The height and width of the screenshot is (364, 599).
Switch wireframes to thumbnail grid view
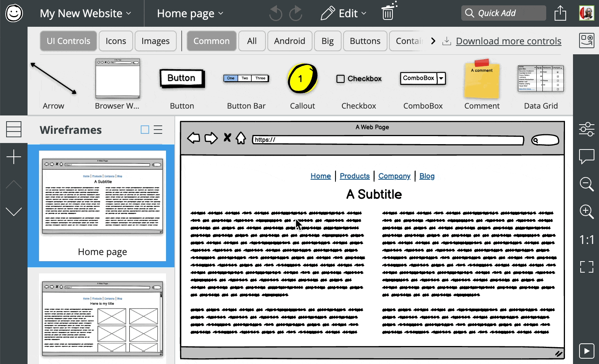pyautogui.click(x=145, y=130)
